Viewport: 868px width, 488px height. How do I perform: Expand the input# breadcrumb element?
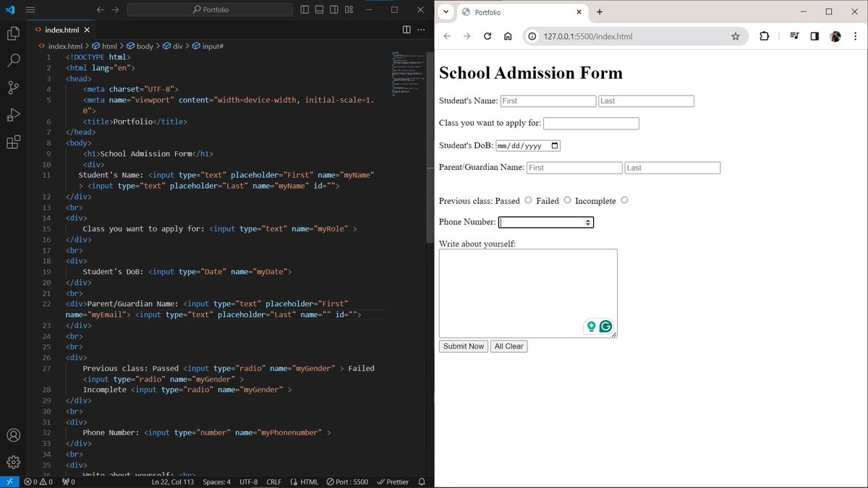click(x=208, y=46)
